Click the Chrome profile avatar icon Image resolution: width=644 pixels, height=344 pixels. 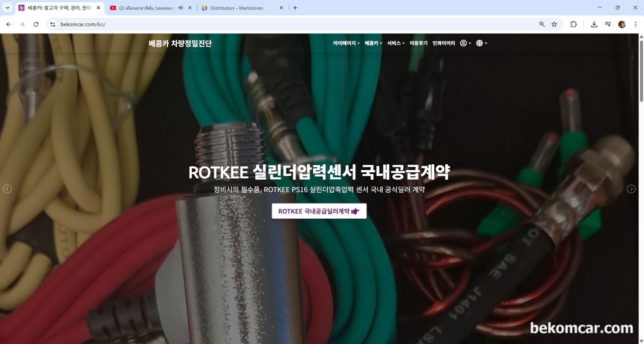621,24
